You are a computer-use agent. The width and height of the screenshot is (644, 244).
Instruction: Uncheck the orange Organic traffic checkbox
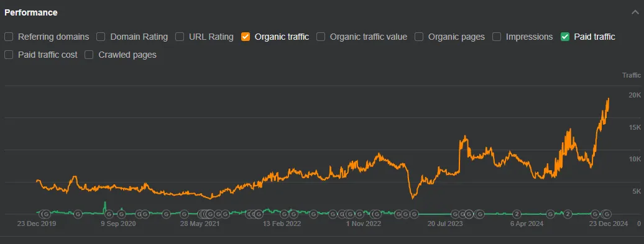point(246,37)
